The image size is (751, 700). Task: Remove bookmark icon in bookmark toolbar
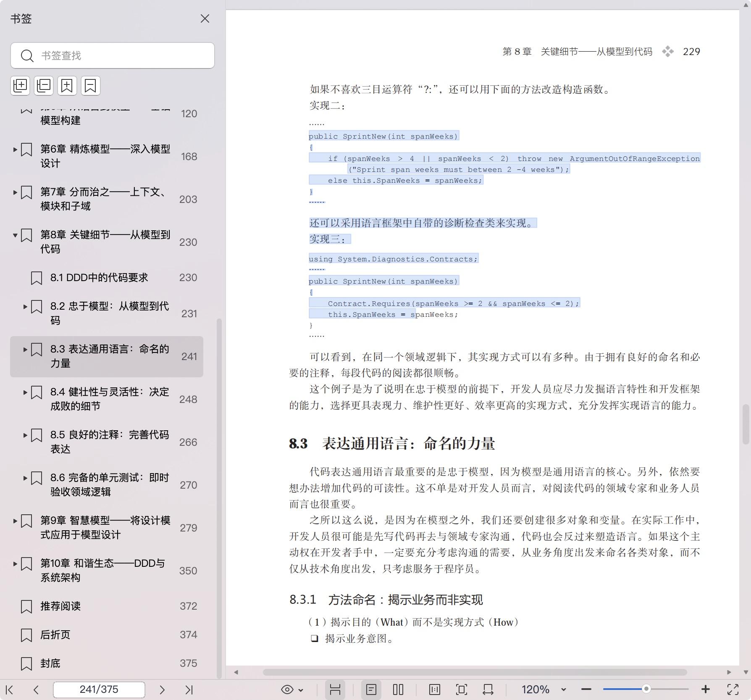pos(91,85)
